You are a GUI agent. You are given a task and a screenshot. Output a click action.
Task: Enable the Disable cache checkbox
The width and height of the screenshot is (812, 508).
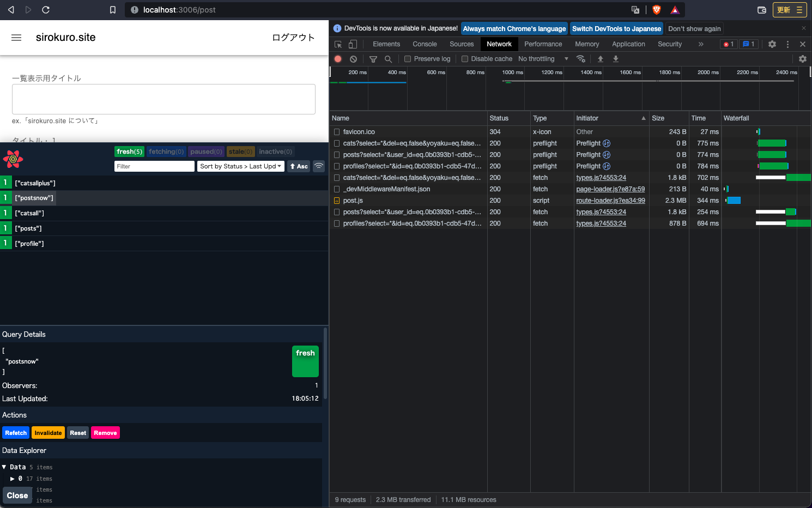(x=465, y=59)
